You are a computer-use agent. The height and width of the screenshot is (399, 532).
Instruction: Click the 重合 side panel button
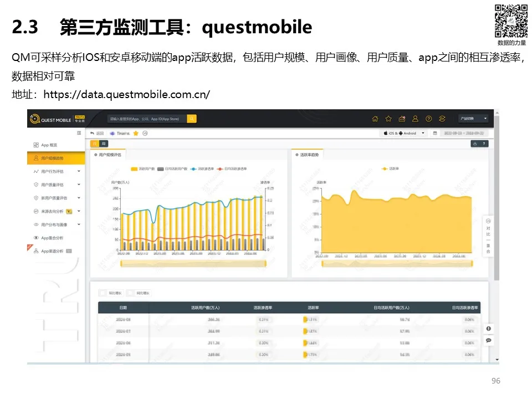pos(488,248)
